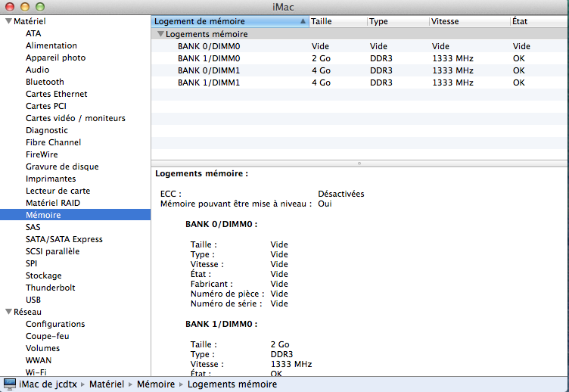Screen dimensions: 569x392
Task: Select Thunderbolt in hardware list
Action: tap(50, 288)
